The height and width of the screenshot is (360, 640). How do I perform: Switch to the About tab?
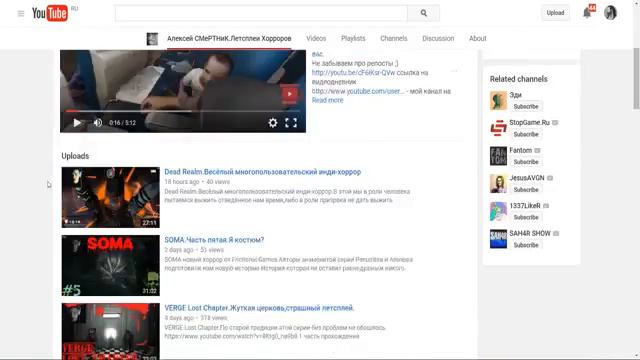point(478,38)
